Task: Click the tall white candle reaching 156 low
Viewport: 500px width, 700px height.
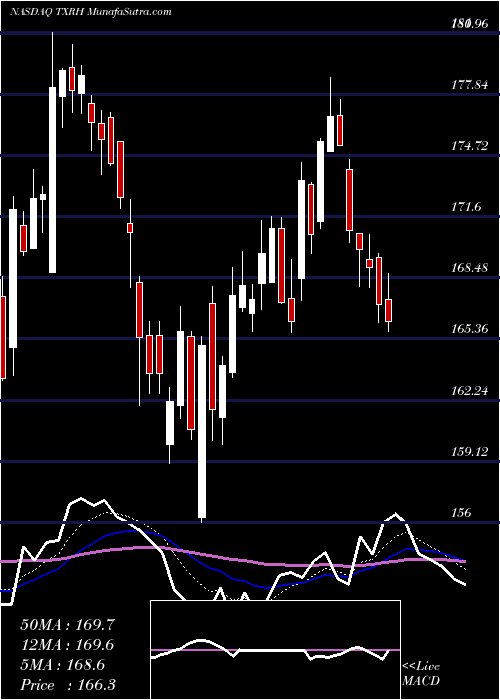Action: coord(202,431)
